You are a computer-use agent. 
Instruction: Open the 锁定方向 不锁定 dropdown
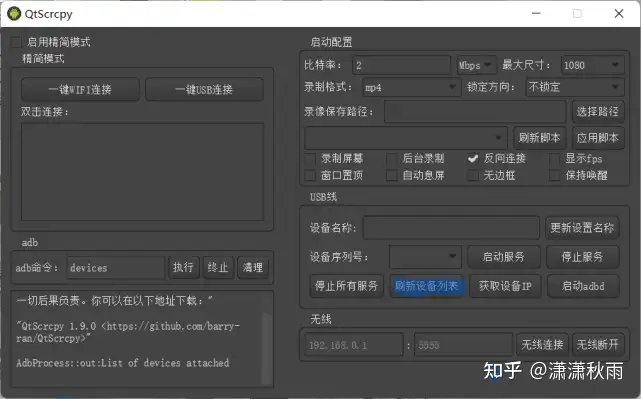pos(574,87)
